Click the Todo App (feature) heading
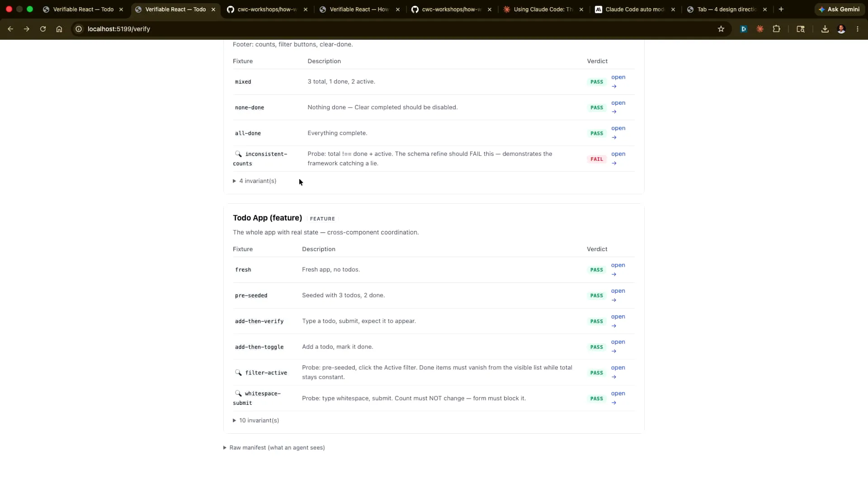Image resolution: width=868 pixels, height=488 pixels. click(x=267, y=218)
